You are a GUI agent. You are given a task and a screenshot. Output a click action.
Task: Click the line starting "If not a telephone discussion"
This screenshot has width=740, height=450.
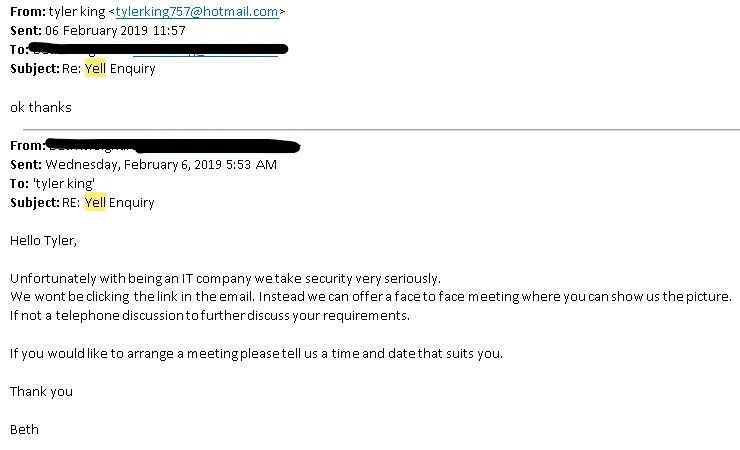coord(209,315)
